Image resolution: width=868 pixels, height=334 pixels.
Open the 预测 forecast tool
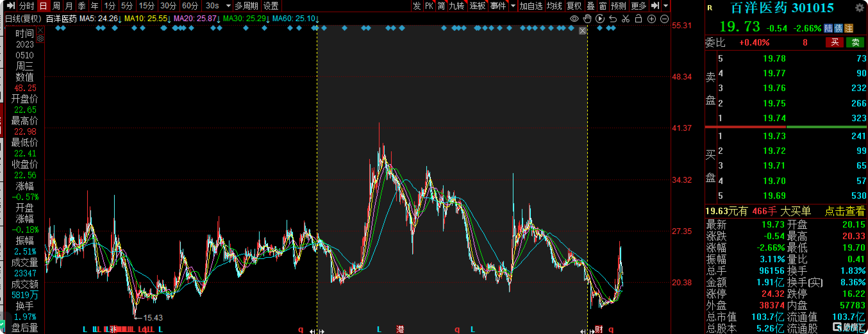(618, 5)
